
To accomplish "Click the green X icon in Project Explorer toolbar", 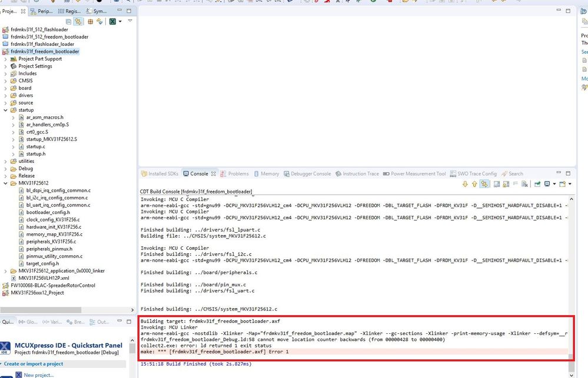I will (112, 22).
